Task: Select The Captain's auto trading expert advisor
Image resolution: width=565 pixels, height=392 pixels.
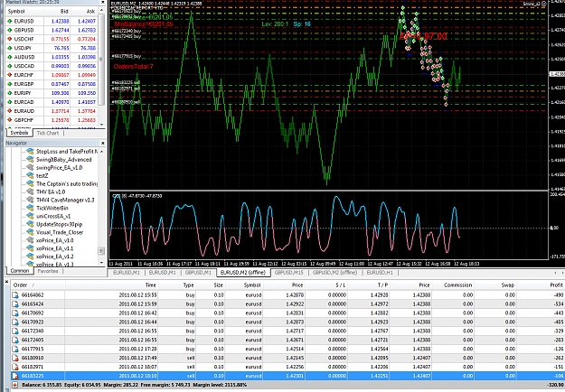Action: (x=67, y=184)
